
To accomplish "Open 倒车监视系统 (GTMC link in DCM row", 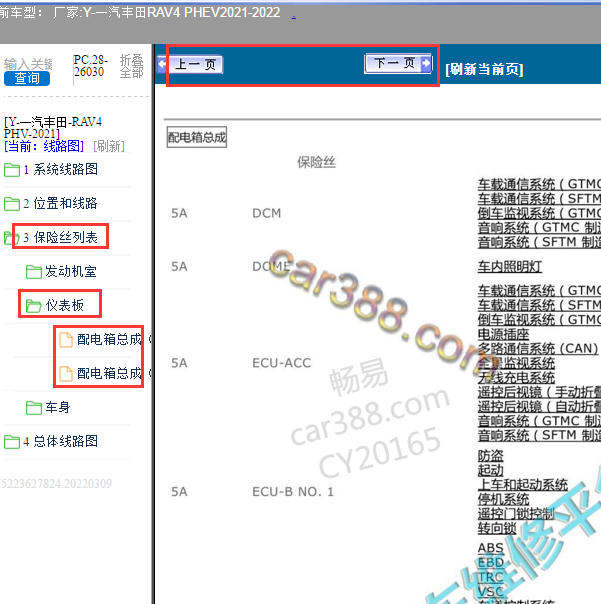I will coord(539,213).
